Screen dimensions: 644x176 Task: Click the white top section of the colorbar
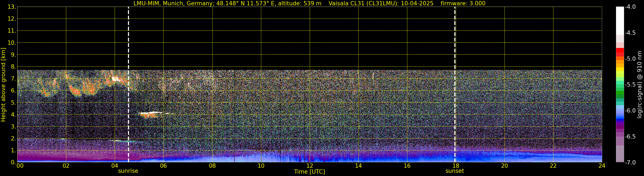click(x=620, y=21)
